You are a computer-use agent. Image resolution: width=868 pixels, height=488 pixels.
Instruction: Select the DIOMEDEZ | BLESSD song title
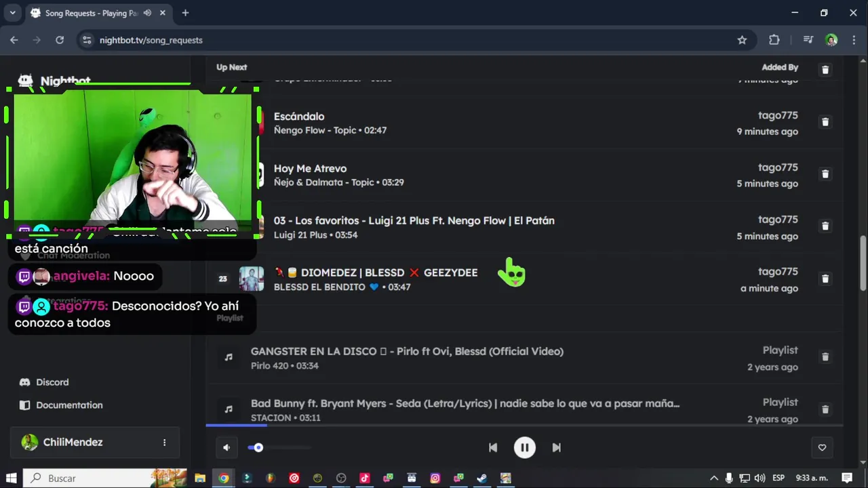click(x=376, y=272)
